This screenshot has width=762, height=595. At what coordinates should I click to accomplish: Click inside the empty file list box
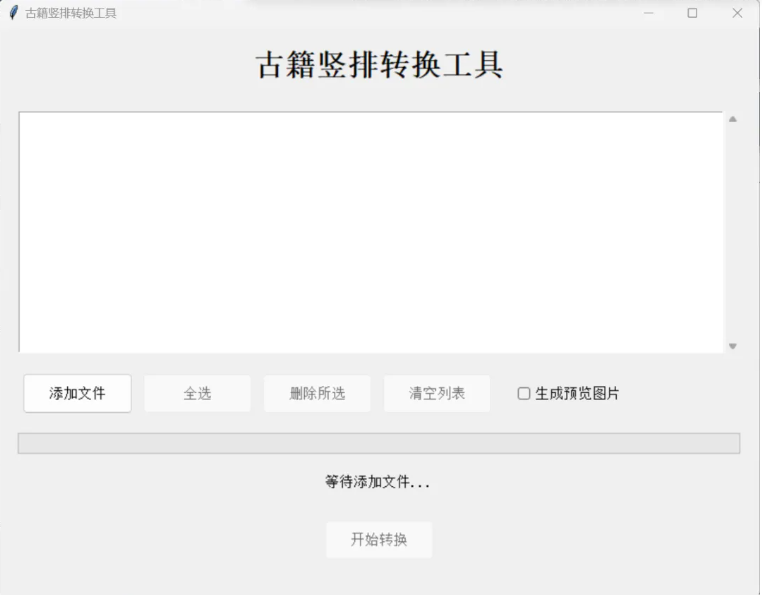point(371,232)
